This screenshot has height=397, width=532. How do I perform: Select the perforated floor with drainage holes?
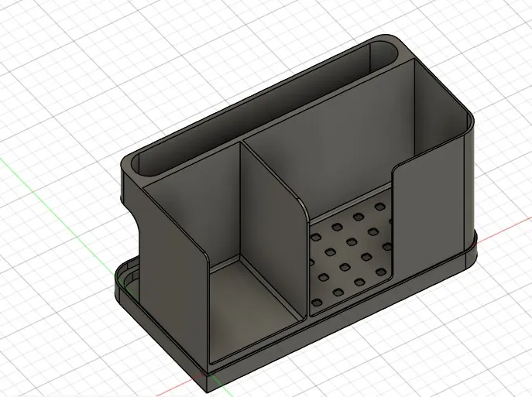point(349,252)
